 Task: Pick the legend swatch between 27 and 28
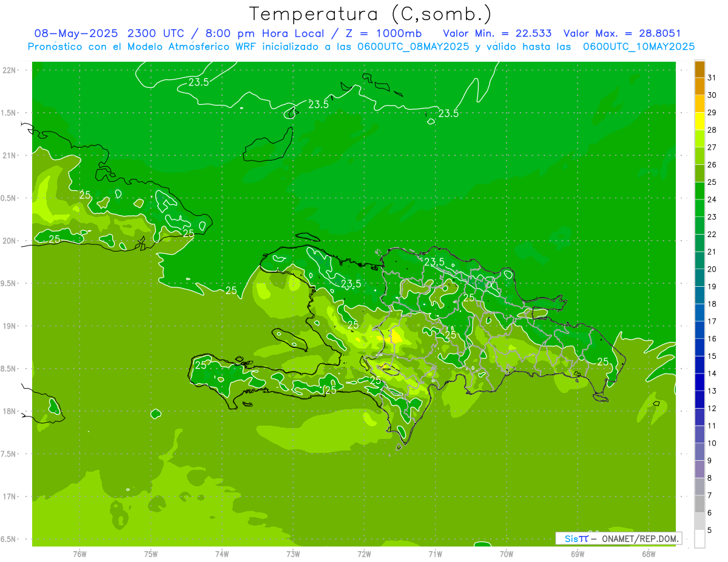click(699, 139)
